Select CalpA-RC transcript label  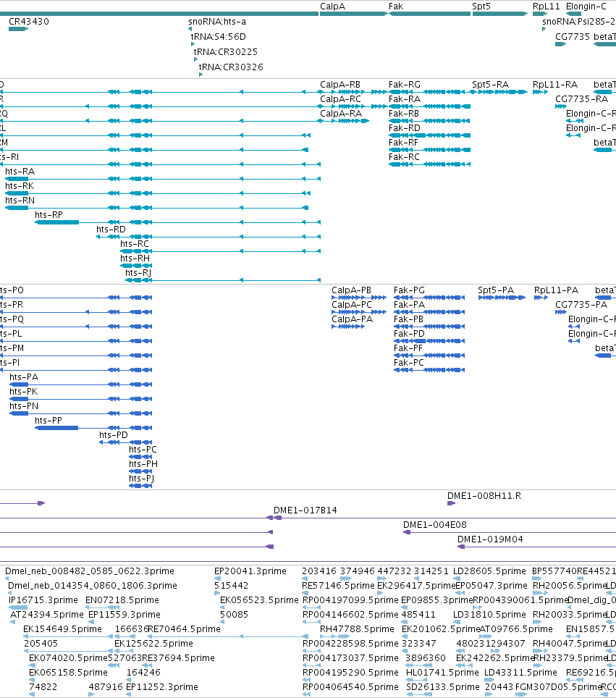point(340,99)
